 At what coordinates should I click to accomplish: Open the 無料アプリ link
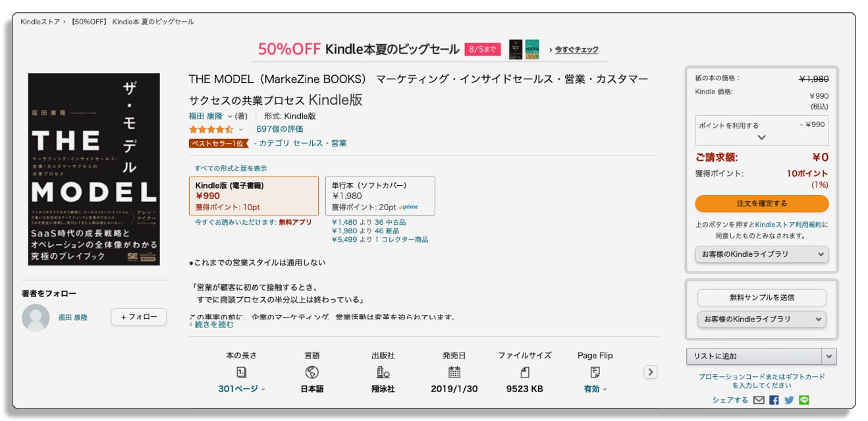(295, 222)
